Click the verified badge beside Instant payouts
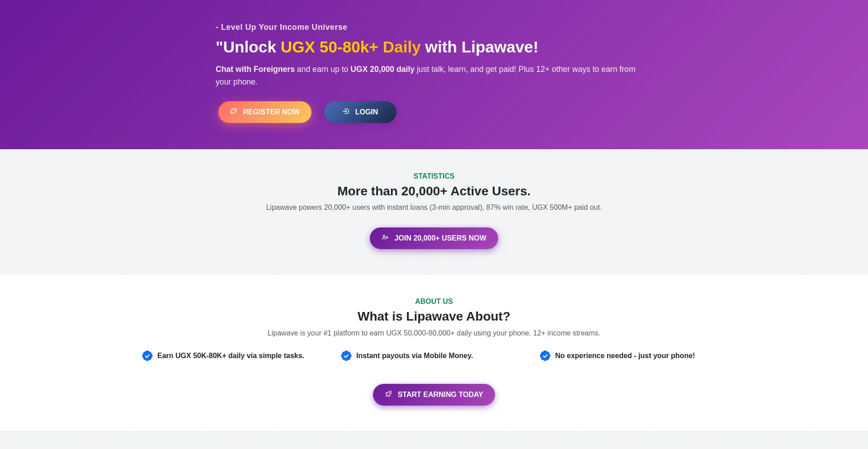868x449 pixels. (346, 356)
